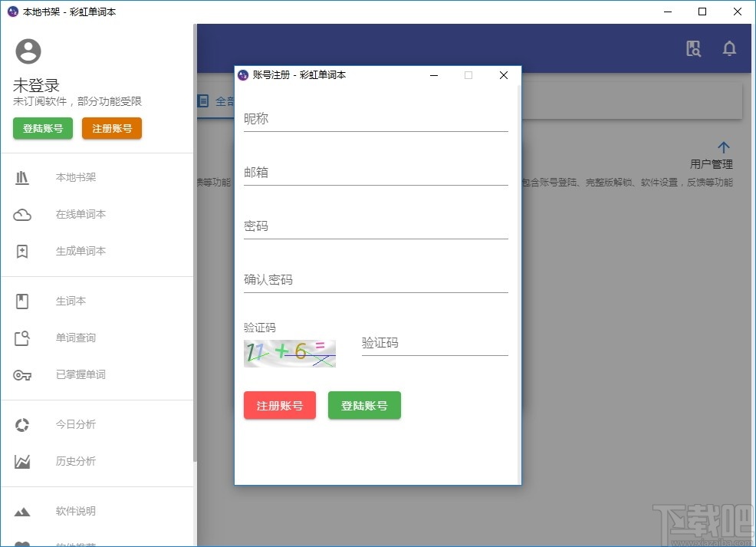This screenshot has height=547, width=756.
Task: Focus the 昵称 nickname input field
Action: pos(376,119)
